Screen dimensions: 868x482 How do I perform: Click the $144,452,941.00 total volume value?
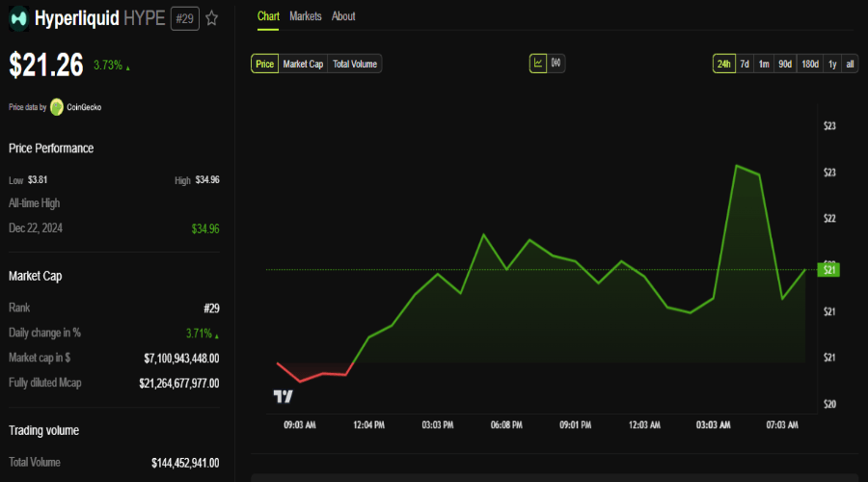click(185, 463)
